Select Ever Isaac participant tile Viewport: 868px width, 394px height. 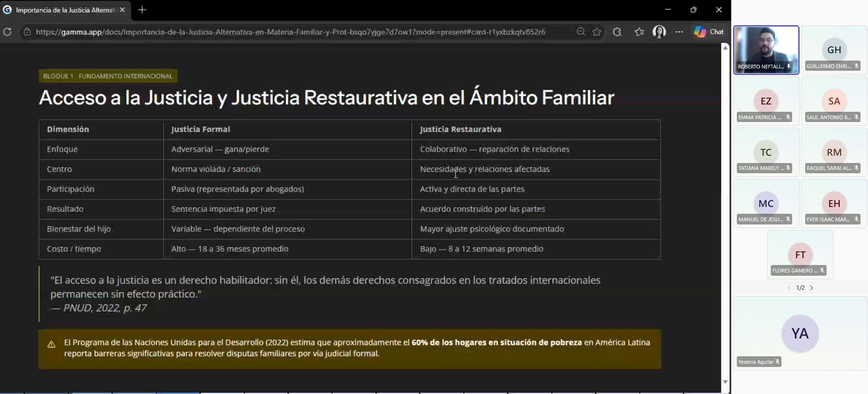coord(834,204)
